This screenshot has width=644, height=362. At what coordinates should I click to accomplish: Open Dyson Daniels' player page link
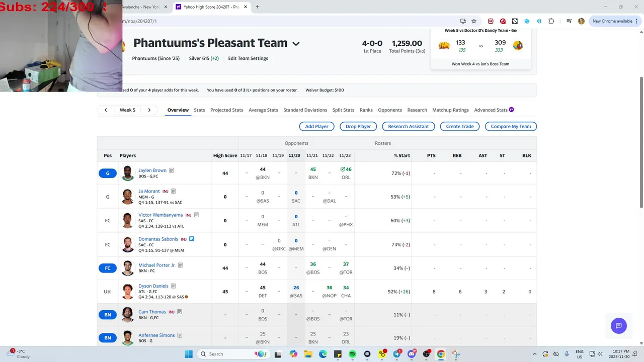153,286
